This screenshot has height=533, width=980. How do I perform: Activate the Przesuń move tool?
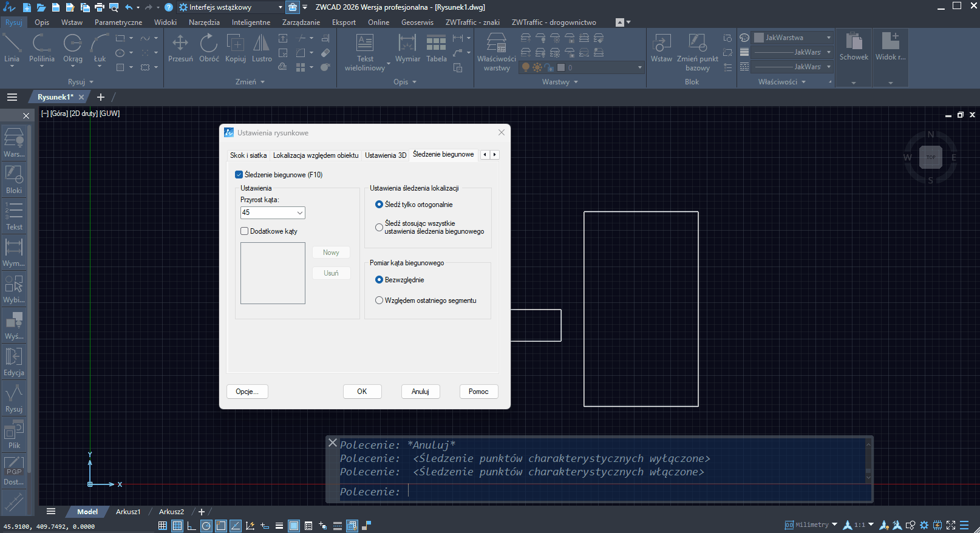(x=180, y=47)
